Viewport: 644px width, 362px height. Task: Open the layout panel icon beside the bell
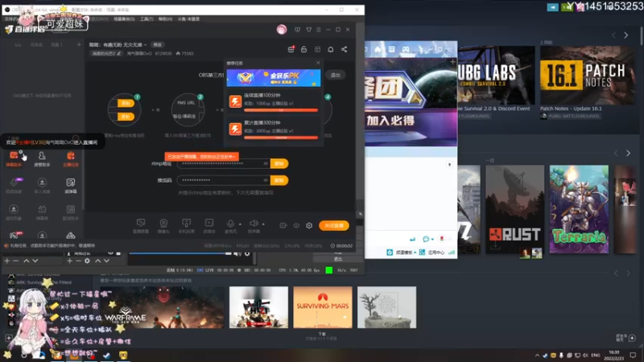317,49
